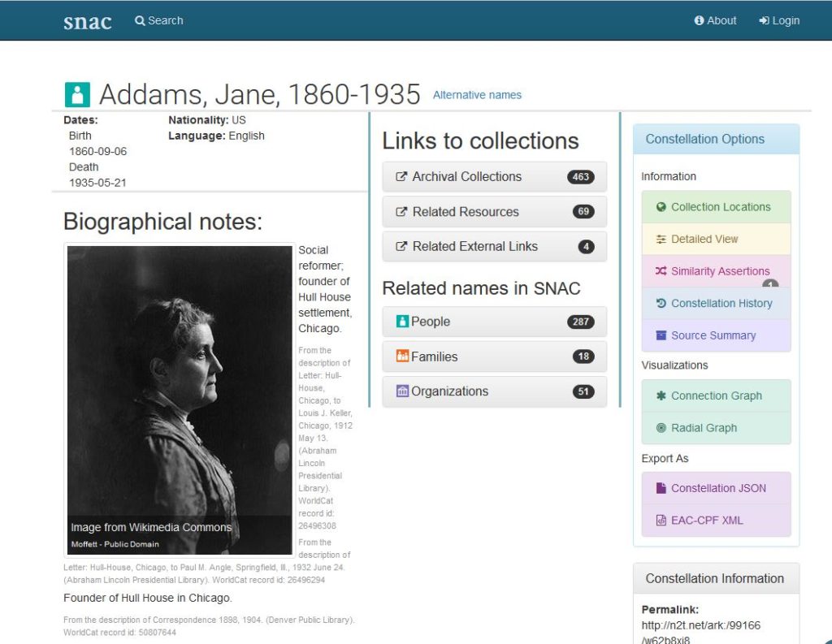
Task: Click the Jane Addams portrait photo
Action: coord(179,390)
